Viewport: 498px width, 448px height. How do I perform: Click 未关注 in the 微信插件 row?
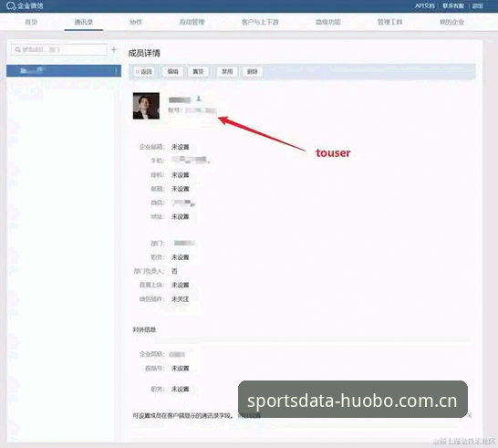pyautogui.click(x=180, y=299)
